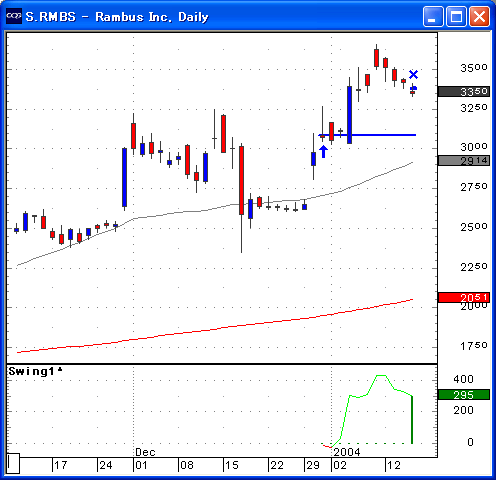Click the blue X exit marker
This screenshot has width=496, height=480.
click(413, 74)
